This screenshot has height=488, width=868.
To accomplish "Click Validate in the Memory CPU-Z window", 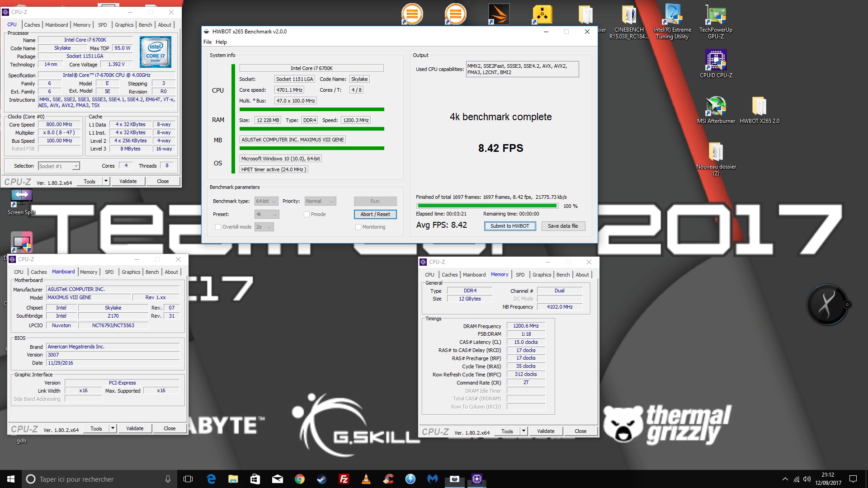I will click(x=546, y=431).
